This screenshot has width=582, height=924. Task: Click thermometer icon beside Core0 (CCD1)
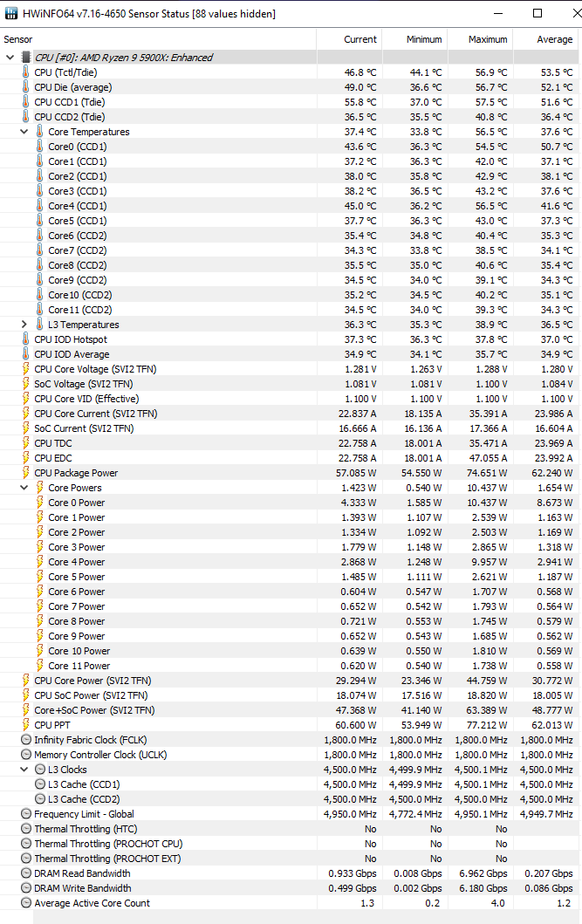click(x=39, y=147)
